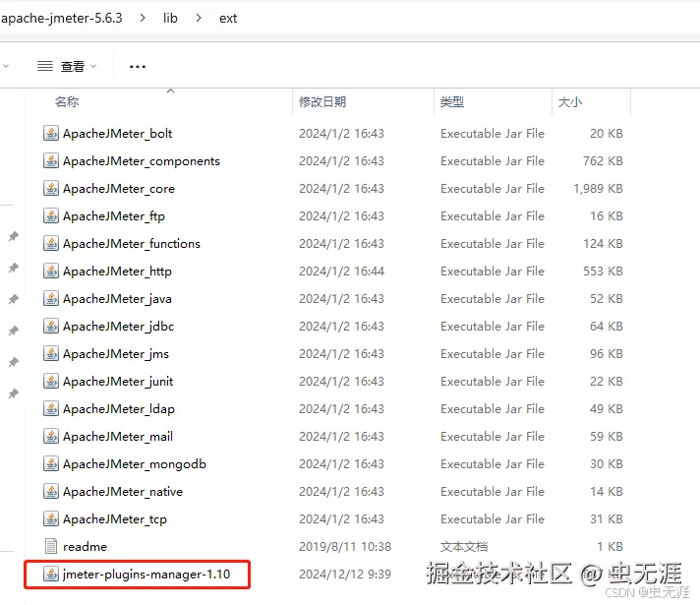This screenshot has height=605, width=700.
Task: Go to apache-jmeter-5.6.3 in breadcrumb
Action: (x=62, y=18)
